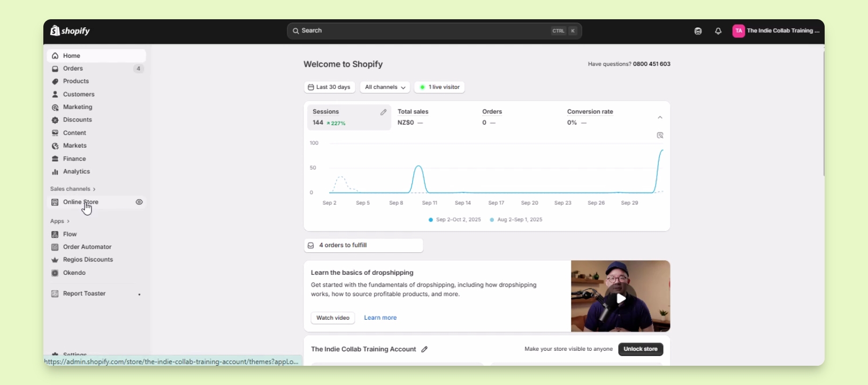The height and width of the screenshot is (385, 868).
Task: Follow the Learn more link
Action: tap(380, 318)
